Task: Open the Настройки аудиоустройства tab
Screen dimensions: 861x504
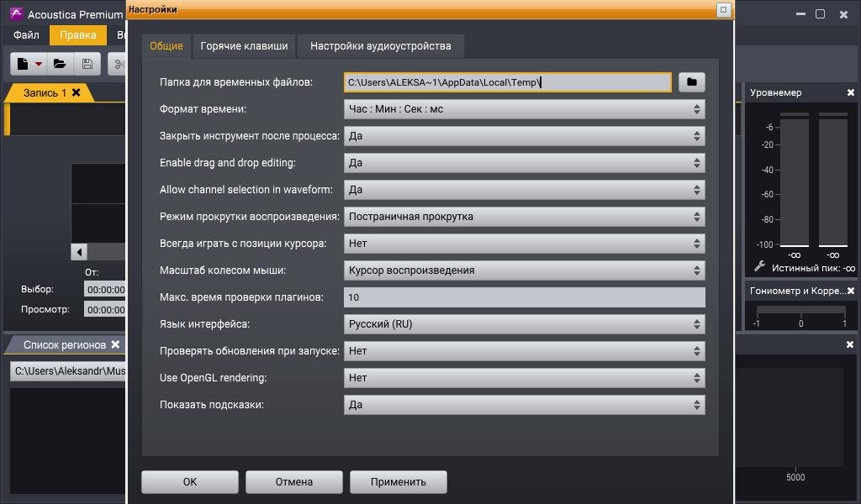Action: click(380, 46)
